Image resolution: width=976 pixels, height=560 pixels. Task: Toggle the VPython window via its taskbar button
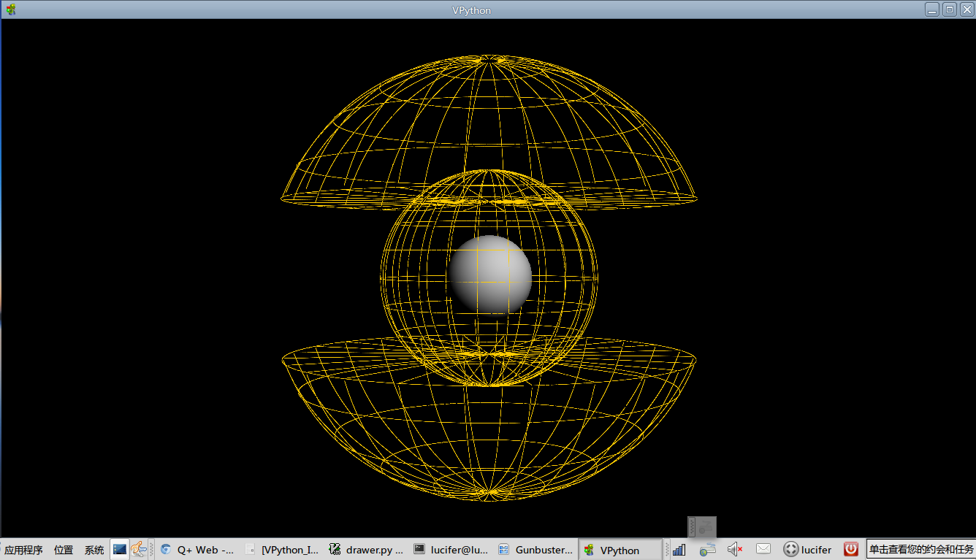(x=620, y=549)
